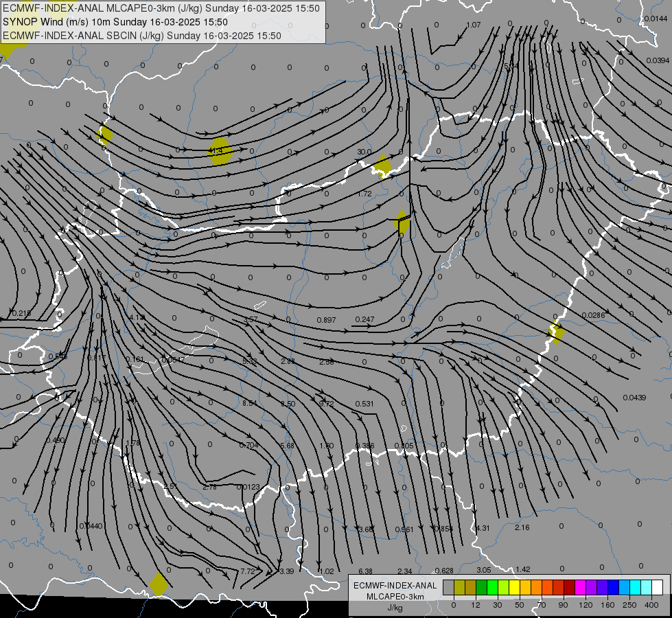Click the map value 0.531
Screen dimensions: 672x618
[x=364, y=404]
